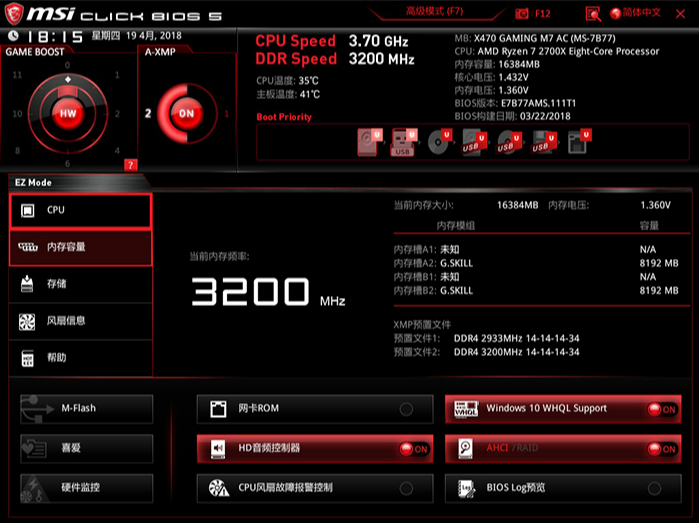Click the hard disk boot device icon
This screenshot has height=523, width=699.
pos(368,143)
